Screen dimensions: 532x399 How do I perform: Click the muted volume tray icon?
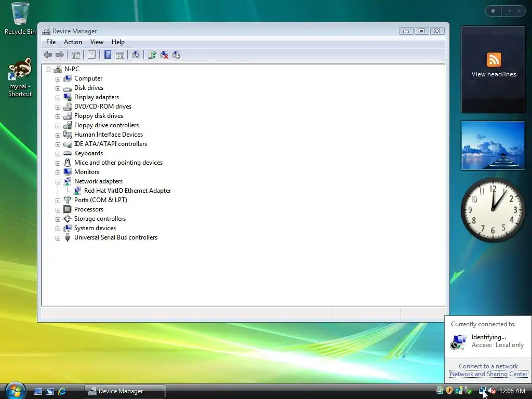click(492, 391)
